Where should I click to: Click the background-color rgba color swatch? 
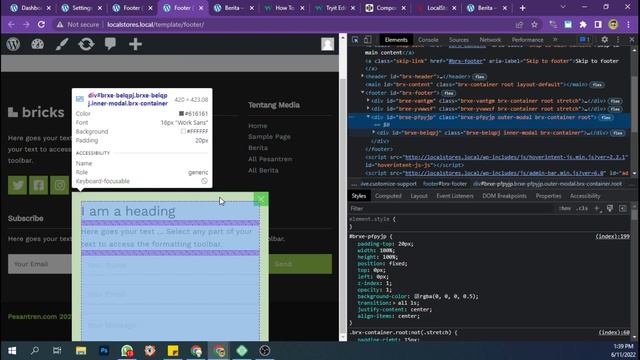pos(417,296)
